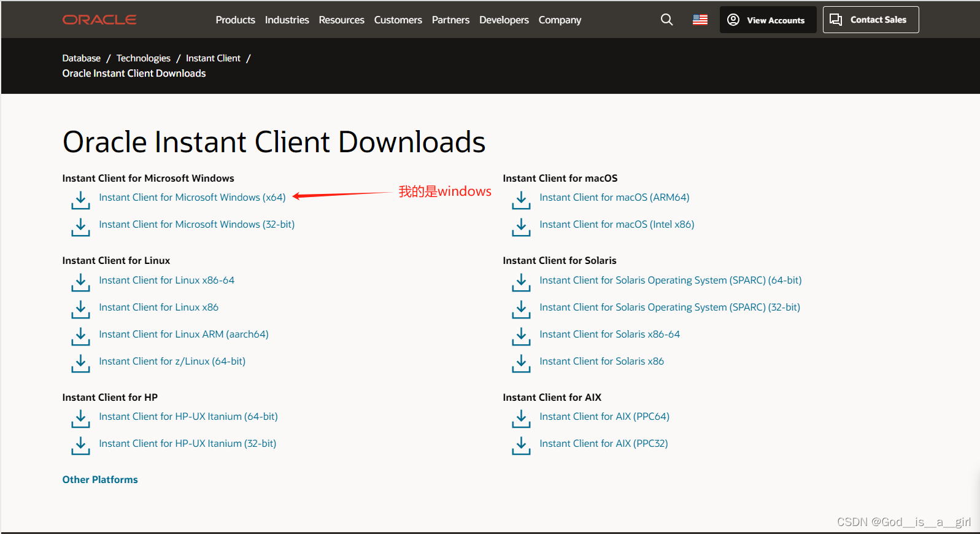Open the Other Platforms link
This screenshot has height=534, width=980.
[x=100, y=480]
